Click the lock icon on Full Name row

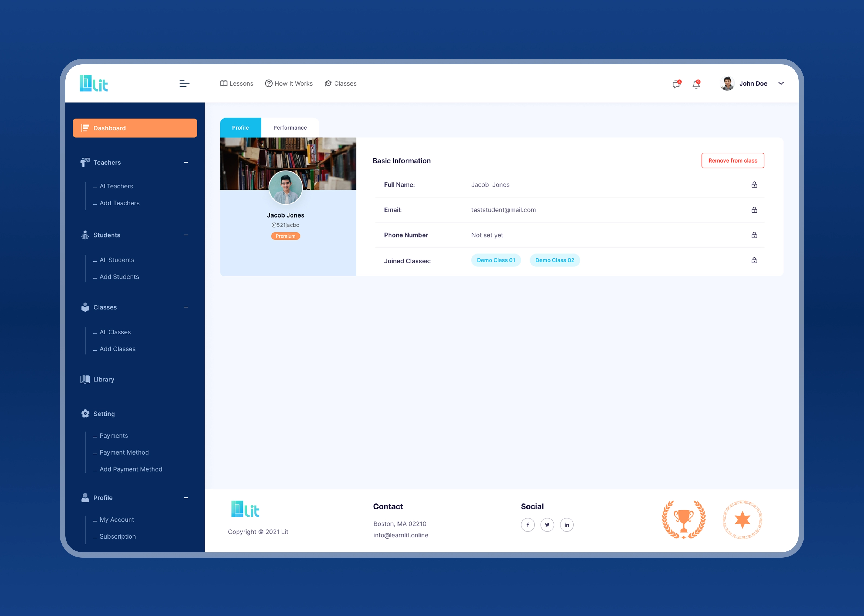coord(754,185)
